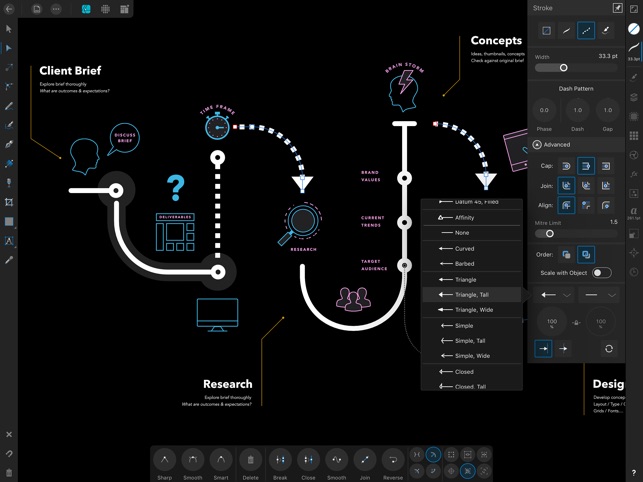Click the Delete node trash icon

click(250, 460)
